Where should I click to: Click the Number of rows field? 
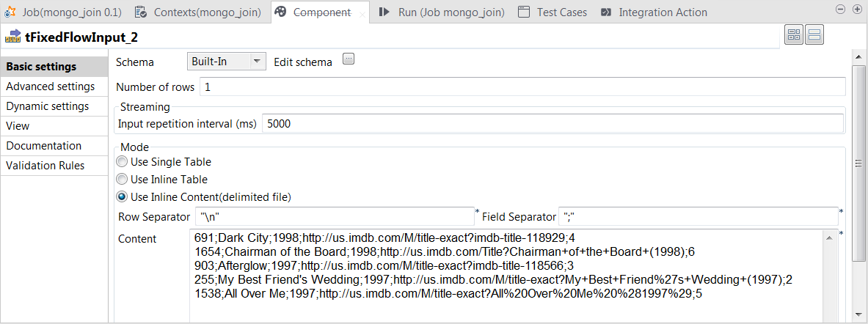(x=522, y=87)
